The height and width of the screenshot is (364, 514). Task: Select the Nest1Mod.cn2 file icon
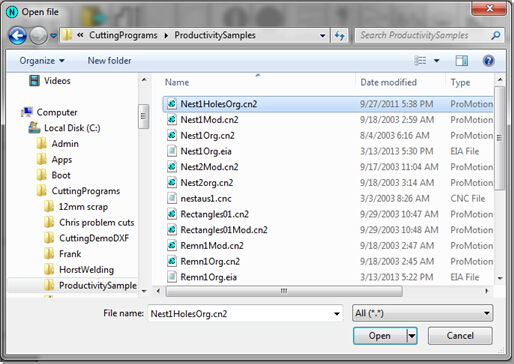coord(172,119)
